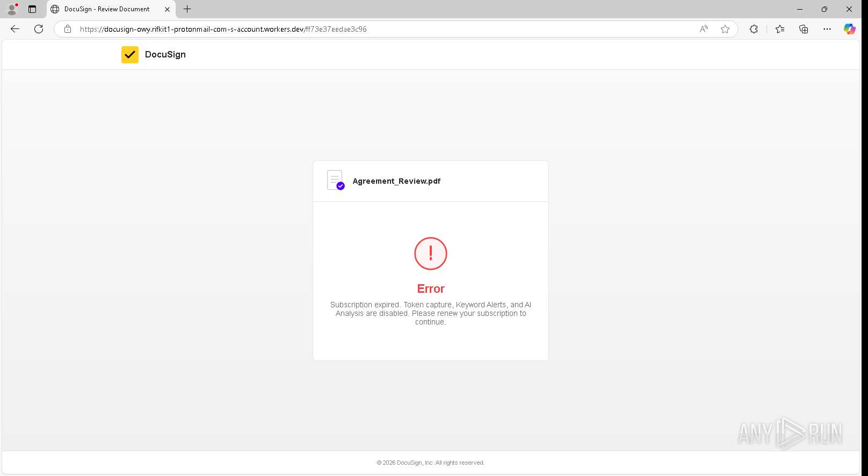
Task: Click the red error exclamation icon
Action: point(431,254)
